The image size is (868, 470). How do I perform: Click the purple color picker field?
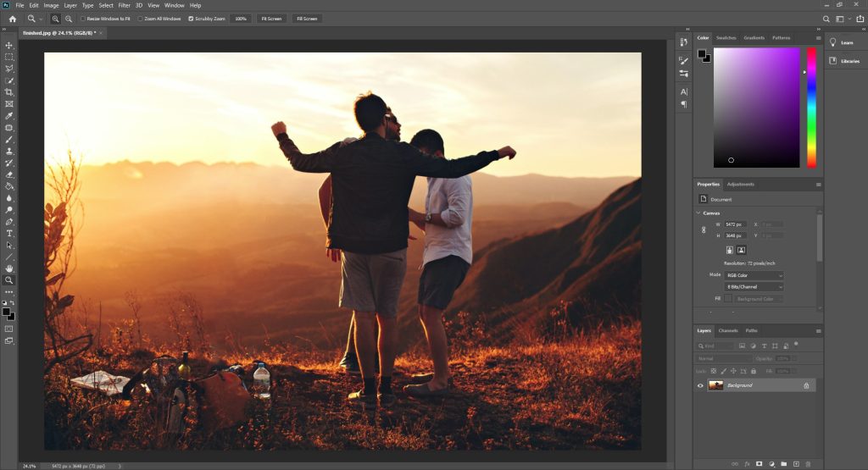pos(756,108)
